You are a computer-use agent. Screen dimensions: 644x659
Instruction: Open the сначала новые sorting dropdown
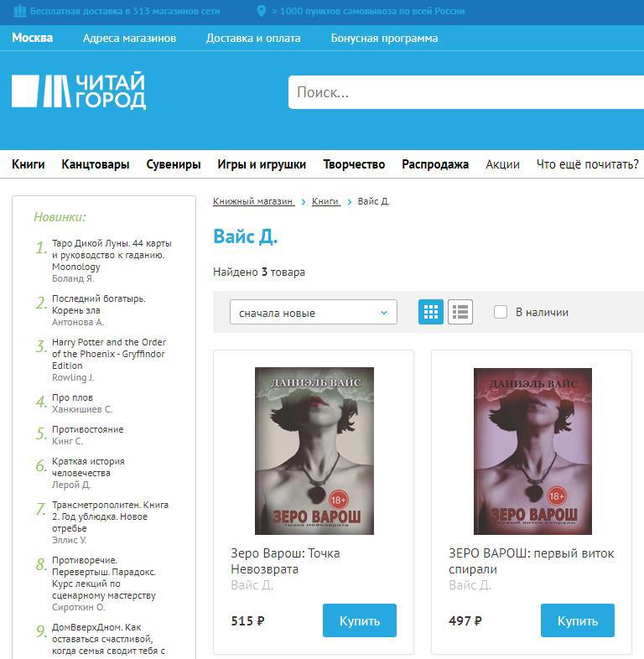[313, 312]
